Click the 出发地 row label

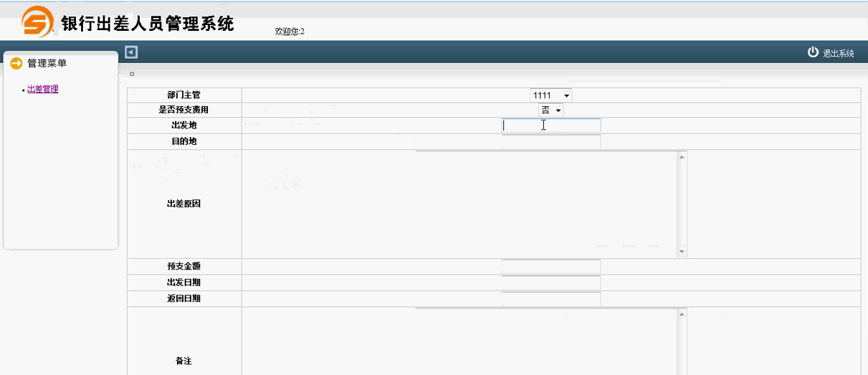[x=183, y=125]
